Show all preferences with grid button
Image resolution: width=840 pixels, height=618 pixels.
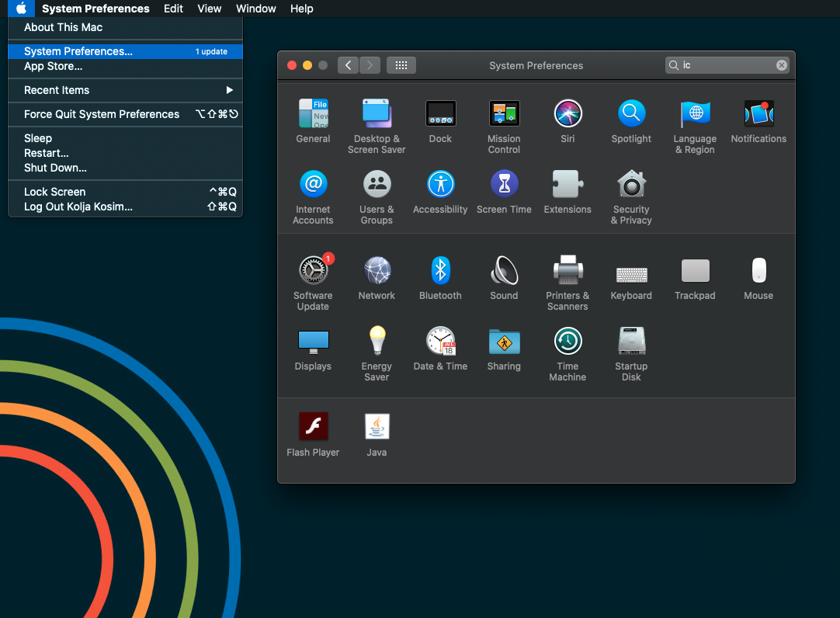[401, 65]
